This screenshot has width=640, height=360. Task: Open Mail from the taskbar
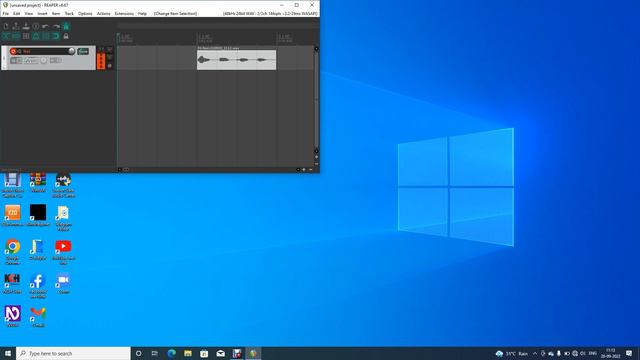pos(220,353)
